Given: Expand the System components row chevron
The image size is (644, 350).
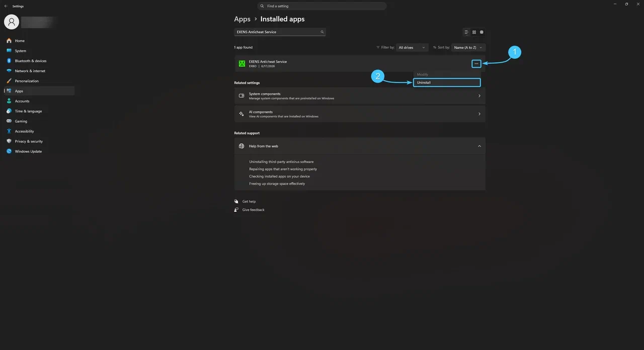Looking at the screenshot, I should tap(479, 96).
